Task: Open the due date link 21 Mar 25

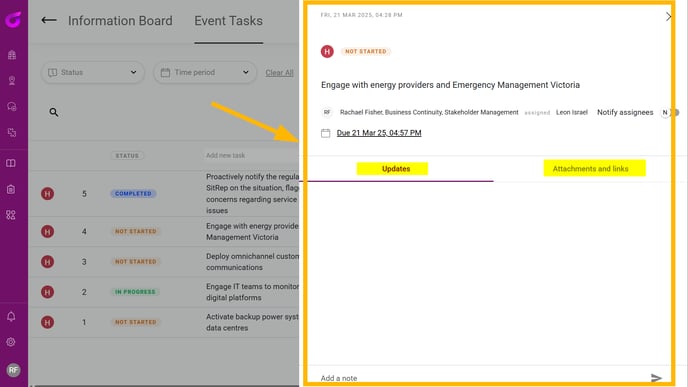Action: 379,133
